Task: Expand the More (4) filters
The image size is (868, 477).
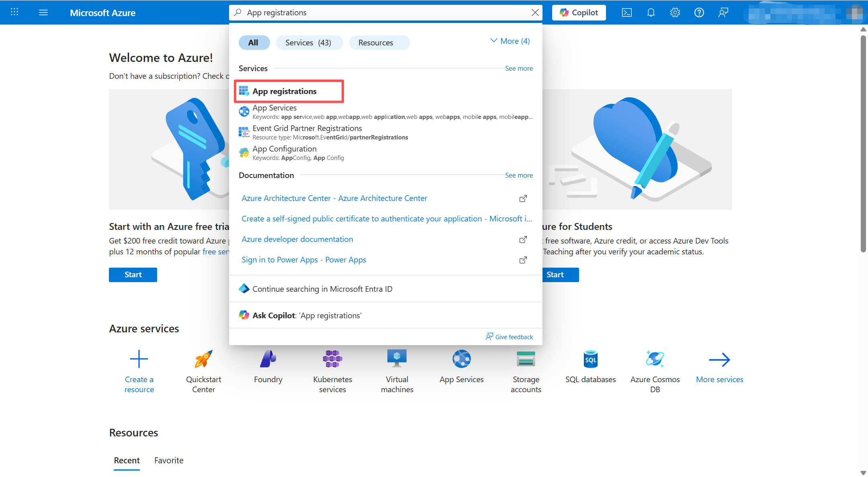Action: [x=510, y=41]
